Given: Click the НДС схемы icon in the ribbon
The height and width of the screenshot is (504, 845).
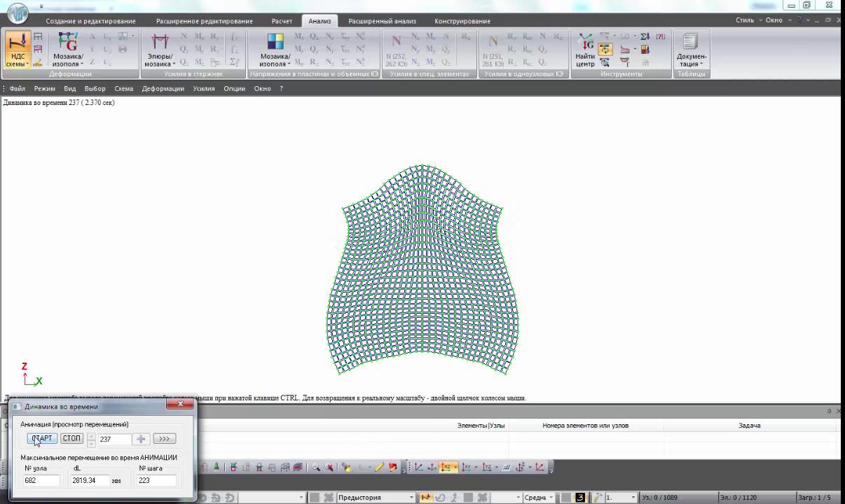Looking at the screenshot, I should [18, 49].
